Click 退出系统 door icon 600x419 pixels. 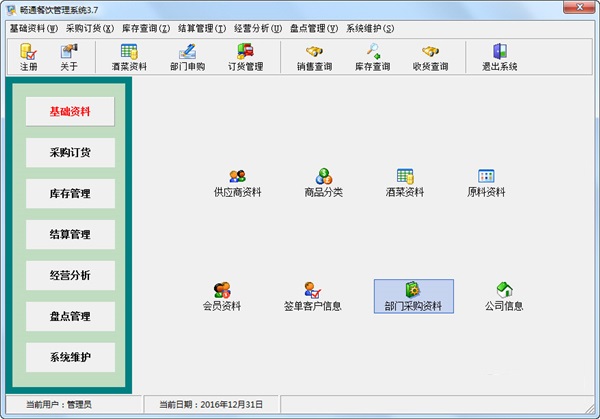click(x=500, y=57)
